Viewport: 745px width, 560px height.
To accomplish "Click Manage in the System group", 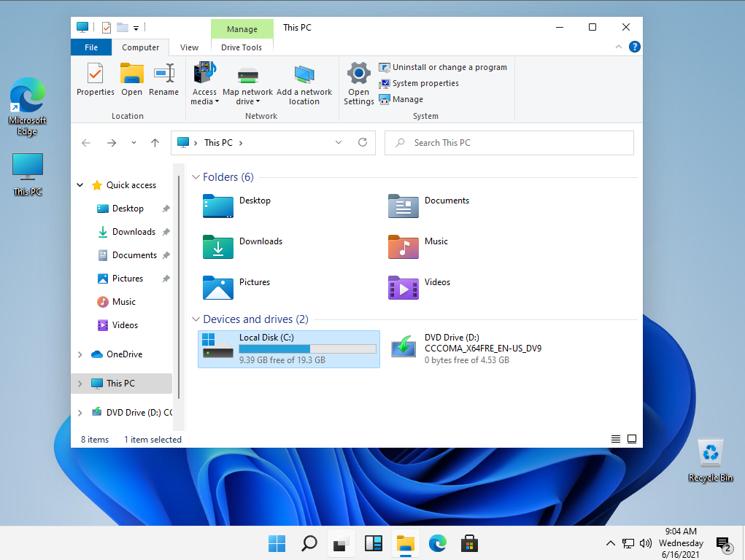I will (401, 99).
